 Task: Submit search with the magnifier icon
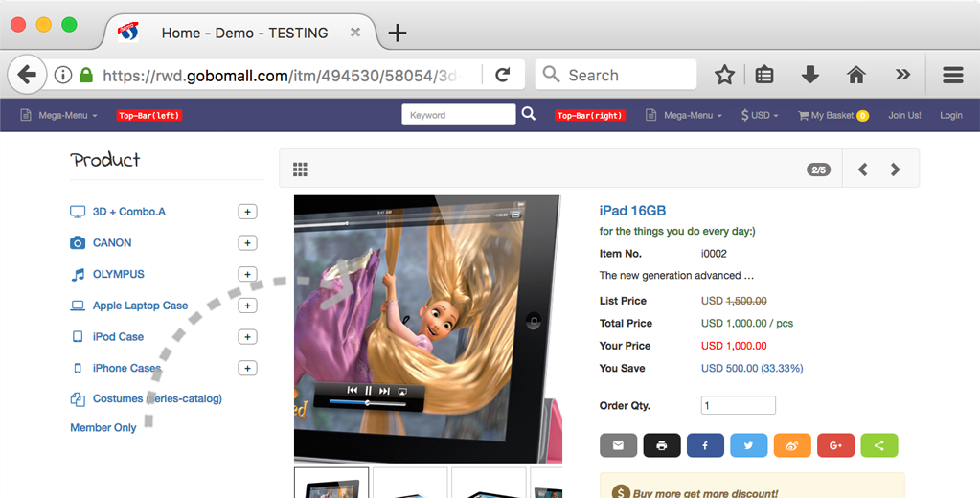pos(529,114)
